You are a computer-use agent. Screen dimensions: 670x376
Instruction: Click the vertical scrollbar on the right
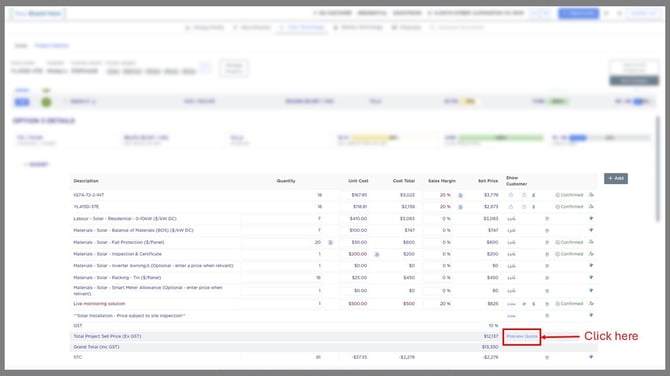[658, 169]
